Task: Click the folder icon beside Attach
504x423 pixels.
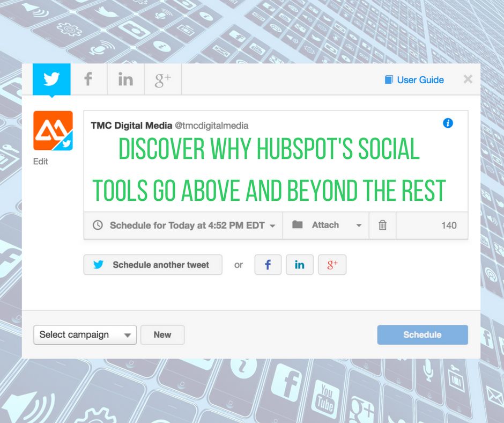Action: [298, 224]
